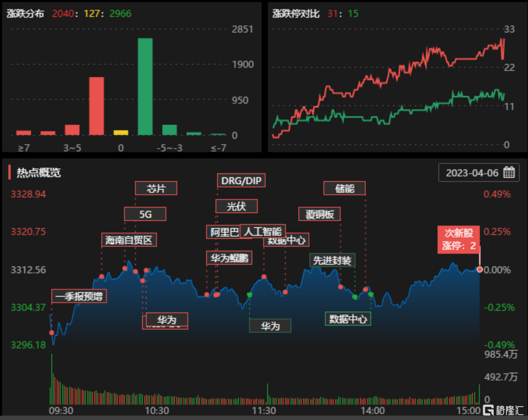The image size is (528, 420).
Task: Click the 3~5 range label
Action: click(x=72, y=148)
